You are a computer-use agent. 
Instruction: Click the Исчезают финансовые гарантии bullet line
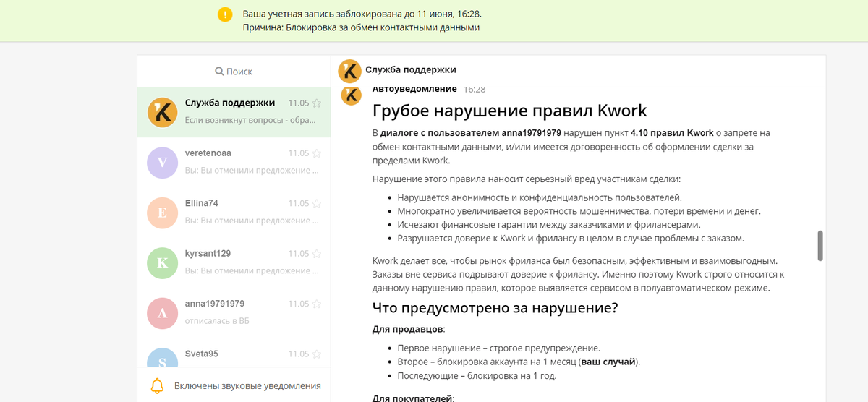[549, 225]
